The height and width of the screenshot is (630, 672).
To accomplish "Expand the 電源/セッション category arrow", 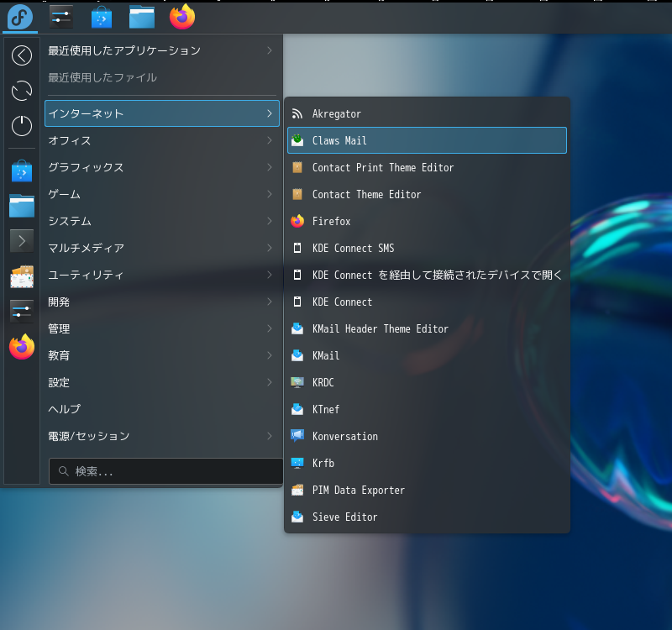I will [270, 436].
